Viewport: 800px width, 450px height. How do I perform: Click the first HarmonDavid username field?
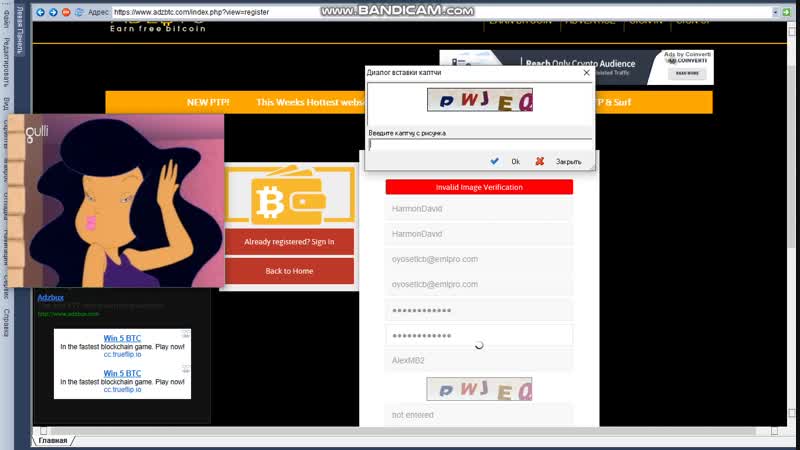[479, 209]
